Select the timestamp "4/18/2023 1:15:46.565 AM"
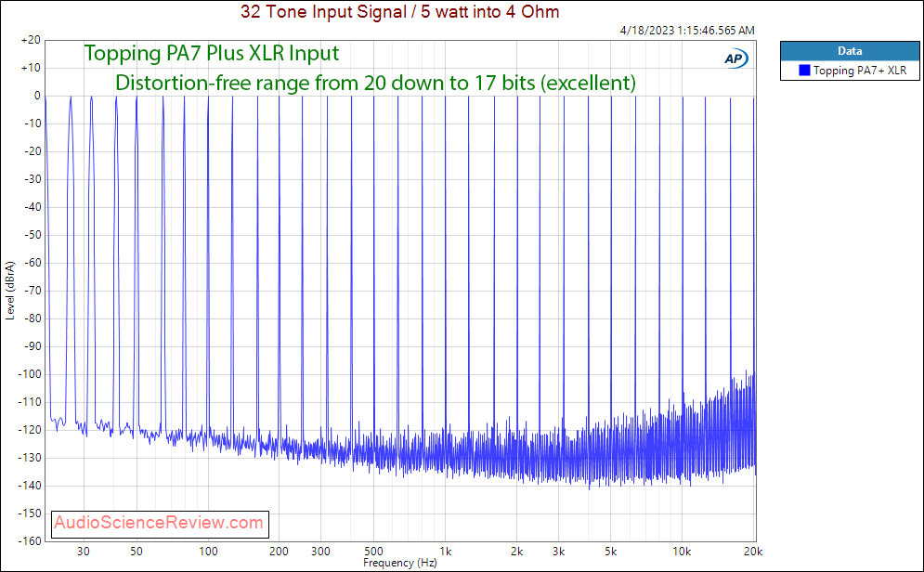This screenshot has width=924, height=572. (687, 30)
